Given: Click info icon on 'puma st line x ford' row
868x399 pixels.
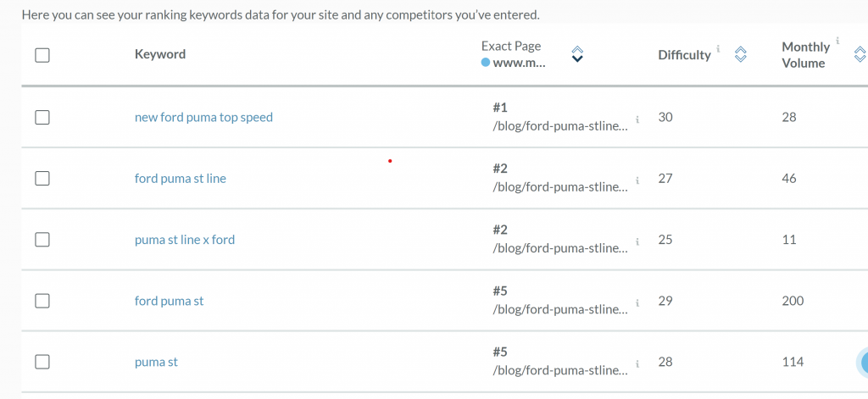Looking at the screenshot, I should coord(637,241).
